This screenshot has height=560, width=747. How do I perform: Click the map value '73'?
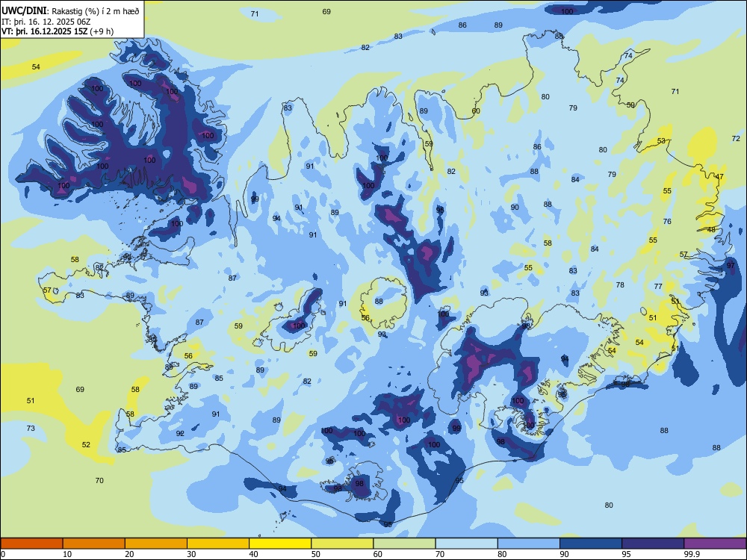31,428
